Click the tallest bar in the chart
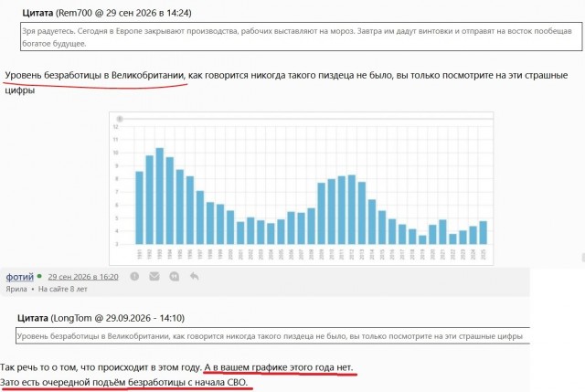The height and width of the screenshot is (392, 585). tap(160, 196)
